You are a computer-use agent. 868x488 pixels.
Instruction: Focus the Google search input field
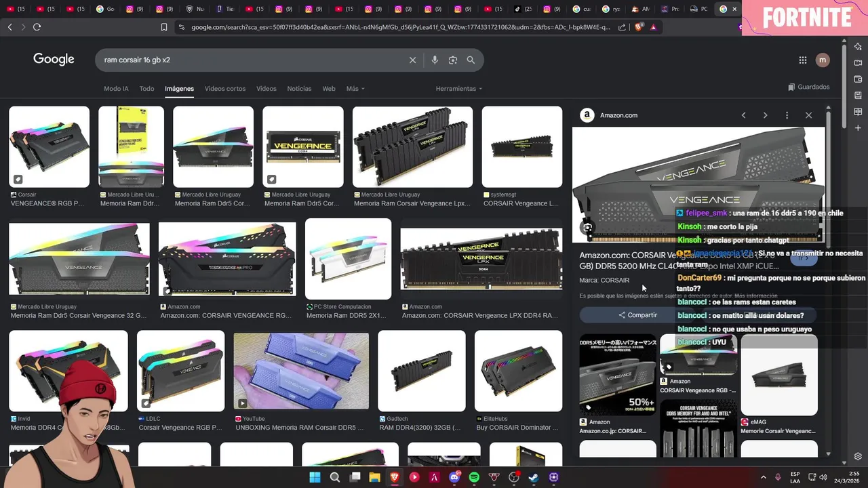(x=251, y=60)
